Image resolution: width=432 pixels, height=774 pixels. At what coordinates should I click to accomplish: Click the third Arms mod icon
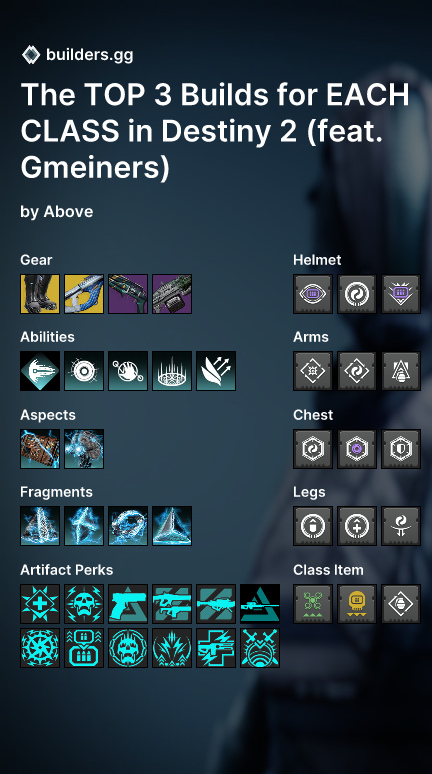point(401,371)
